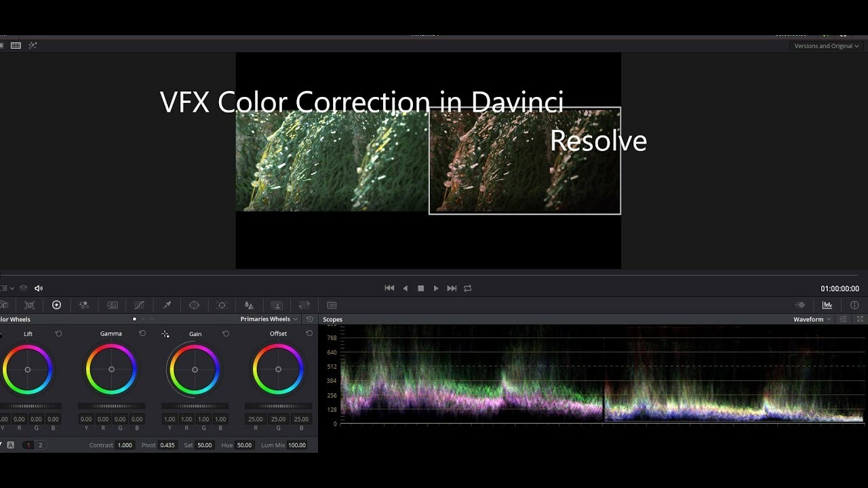Toggle the unmix view icon near the speaker
This screenshot has height=488, width=868.
(22, 287)
